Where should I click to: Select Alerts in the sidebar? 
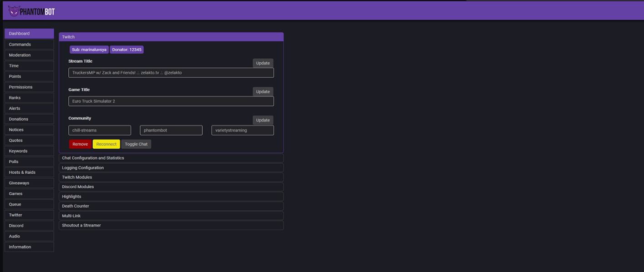[29, 108]
